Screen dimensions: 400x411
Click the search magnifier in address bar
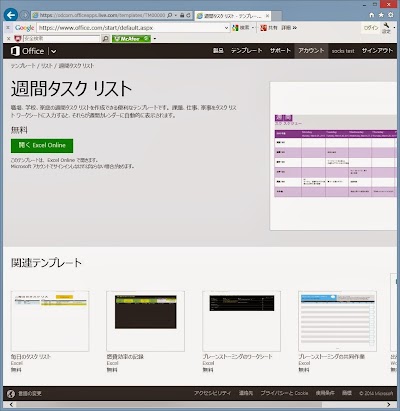pyautogui.click(x=170, y=15)
